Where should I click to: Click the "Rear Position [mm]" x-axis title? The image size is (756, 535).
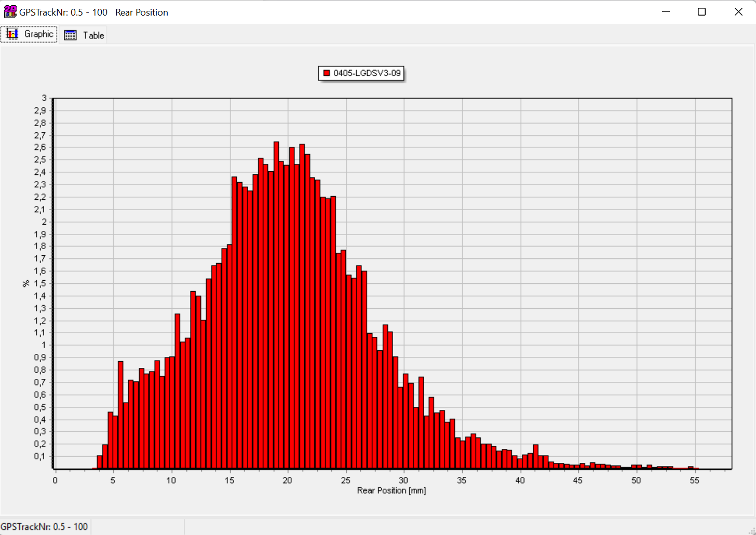tap(391, 490)
